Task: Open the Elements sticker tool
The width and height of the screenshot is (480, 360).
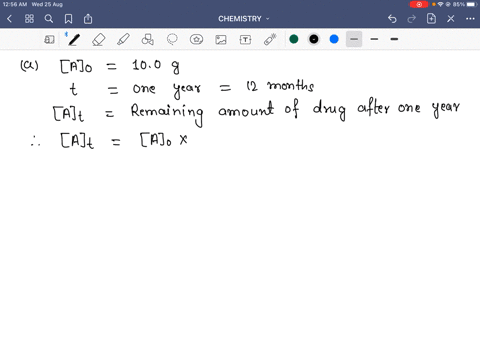Action: [x=196, y=39]
